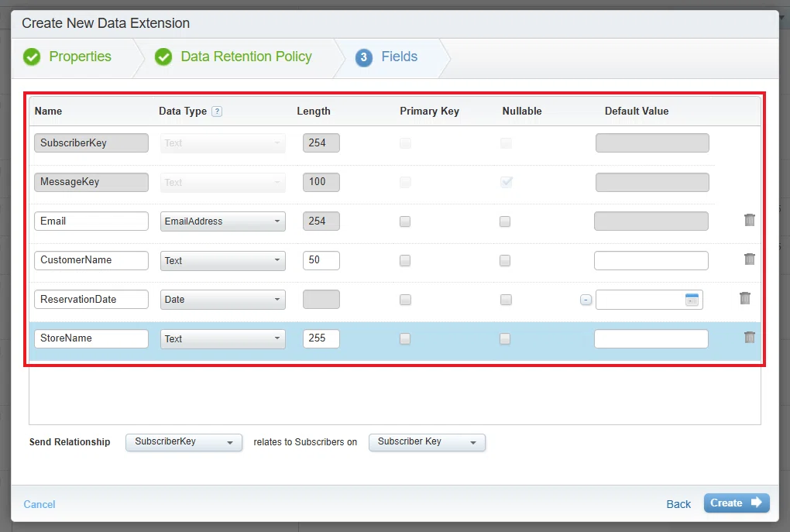This screenshot has width=790, height=532.
Task: Go to the Properties step tab
Action: (80, 57)
